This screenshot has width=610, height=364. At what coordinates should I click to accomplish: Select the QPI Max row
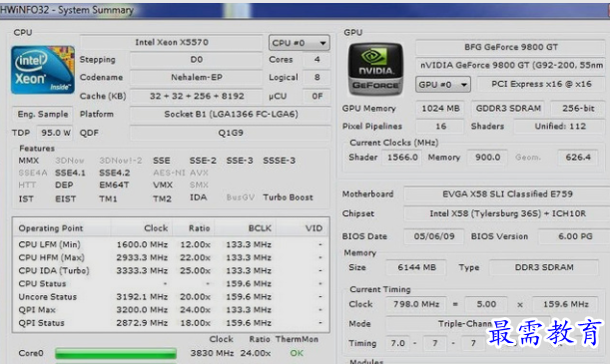[x=171, y=309]
